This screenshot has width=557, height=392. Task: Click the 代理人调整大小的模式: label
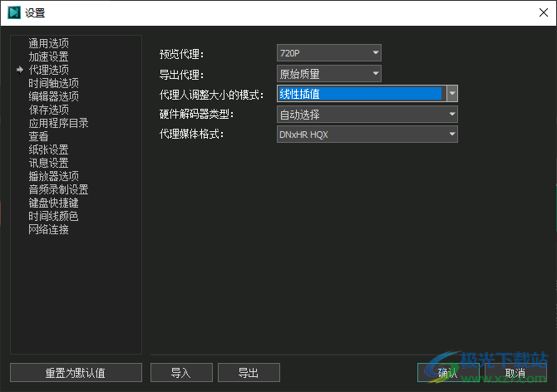click(x=211, y=95)
